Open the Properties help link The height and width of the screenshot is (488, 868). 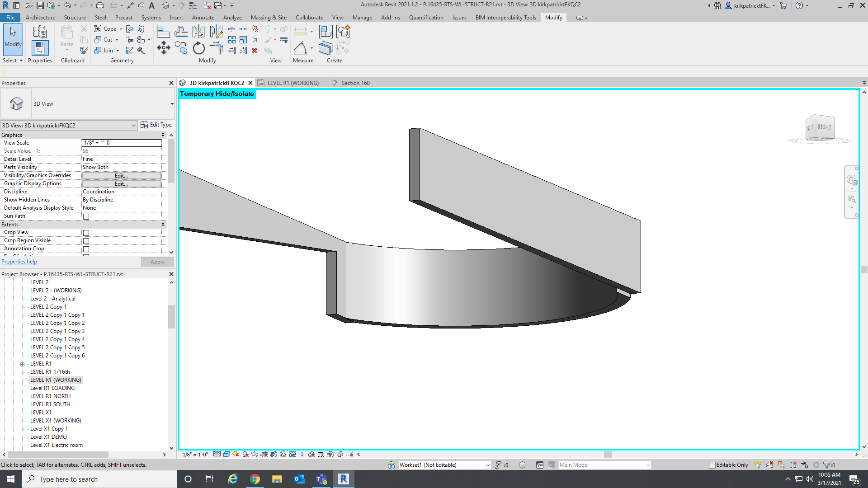(19, 261)
